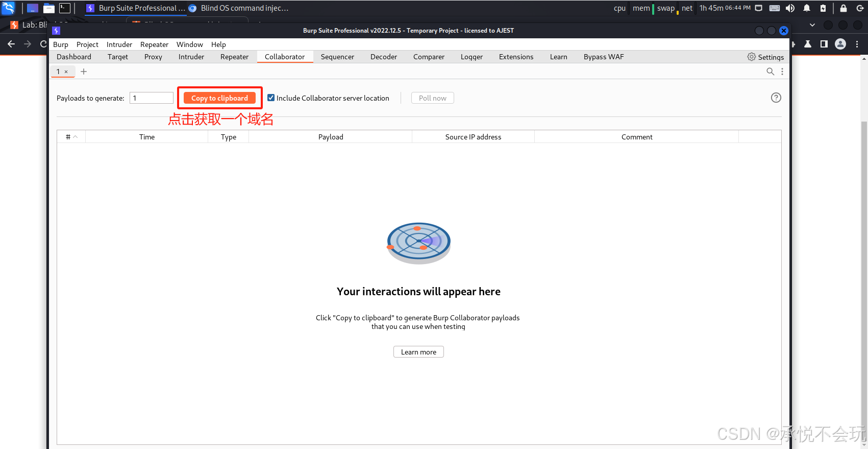Viewport: 868px width, 449px height.
Task: Toggle browser side panel icon
Action: click(824, 44)
